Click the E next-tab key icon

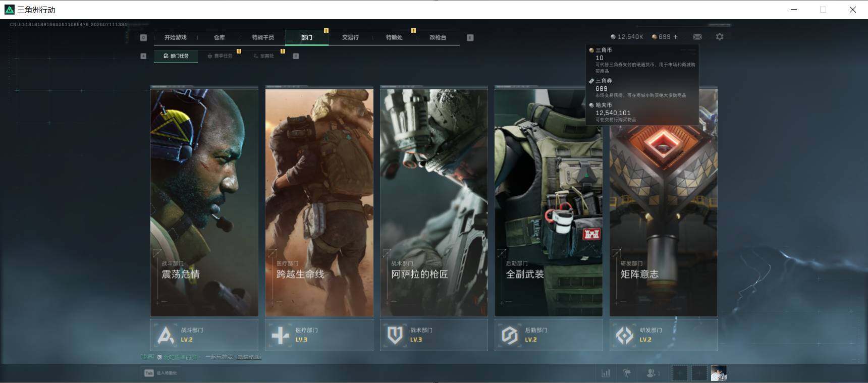coord(470,38)
